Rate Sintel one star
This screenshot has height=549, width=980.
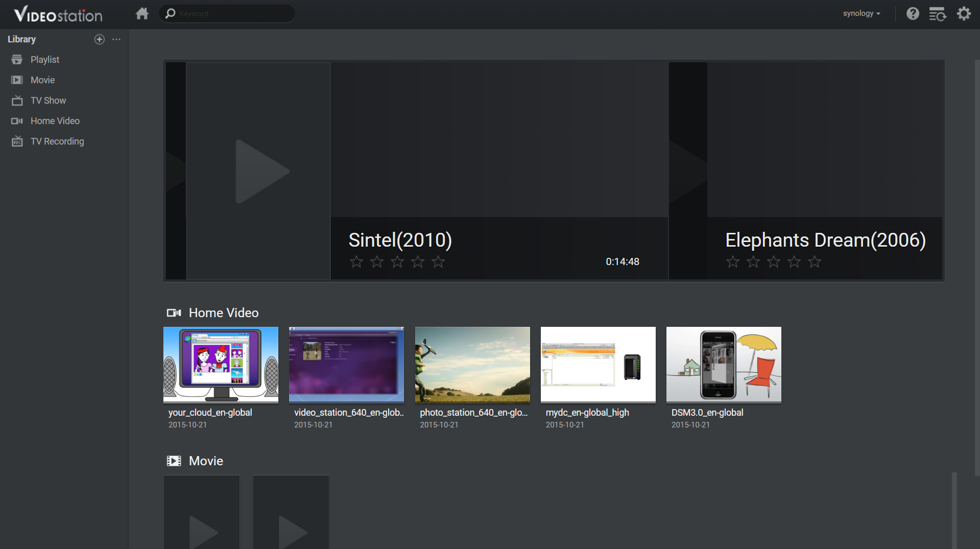tap(356, 262)
